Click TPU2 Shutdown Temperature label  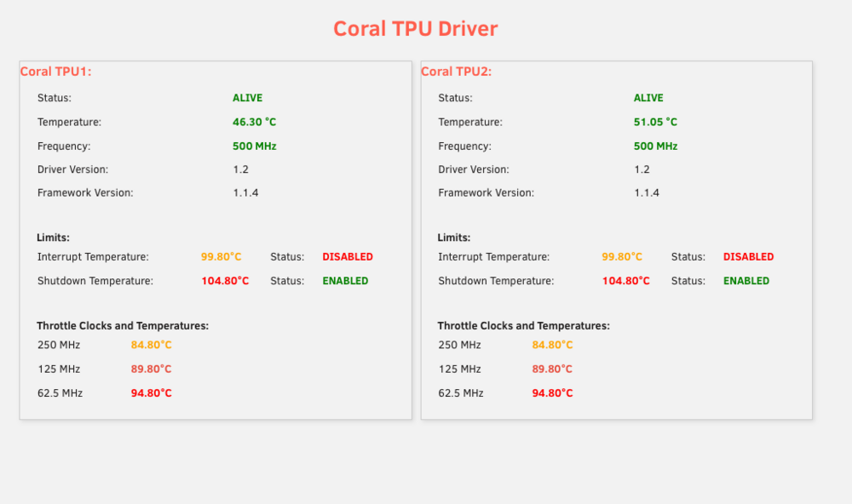pos(496,281)
